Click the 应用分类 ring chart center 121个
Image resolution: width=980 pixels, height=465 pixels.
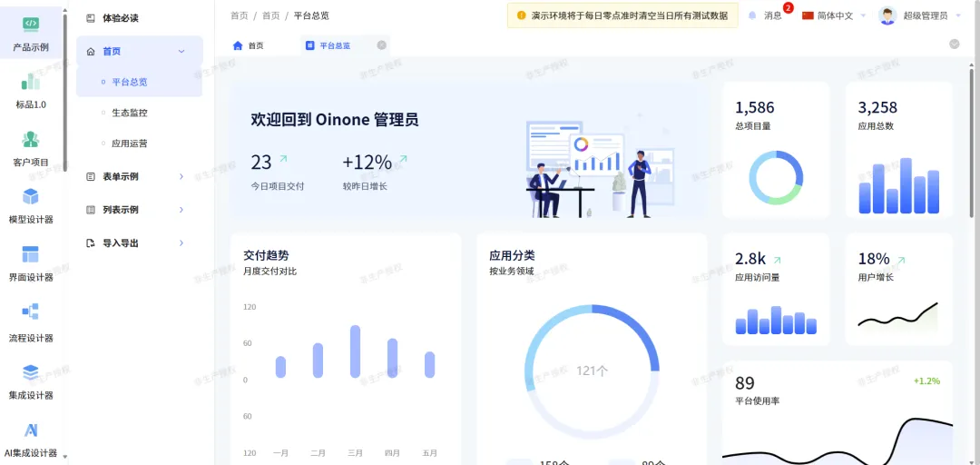[592, 371]
